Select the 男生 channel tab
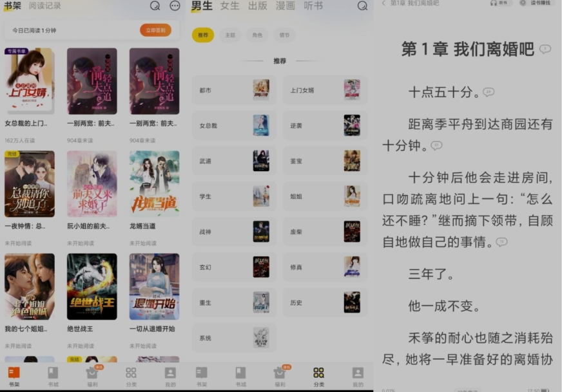 coord(202,6)
